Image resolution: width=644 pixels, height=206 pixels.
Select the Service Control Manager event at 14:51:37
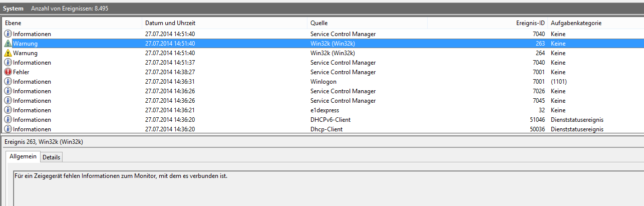pyautogui.click(x=343, y=63)
